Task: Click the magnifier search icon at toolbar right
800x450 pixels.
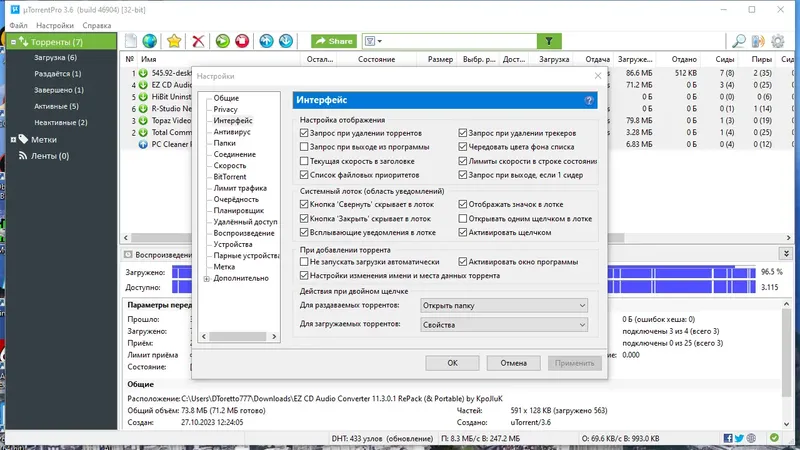Action: coord(739,41)
